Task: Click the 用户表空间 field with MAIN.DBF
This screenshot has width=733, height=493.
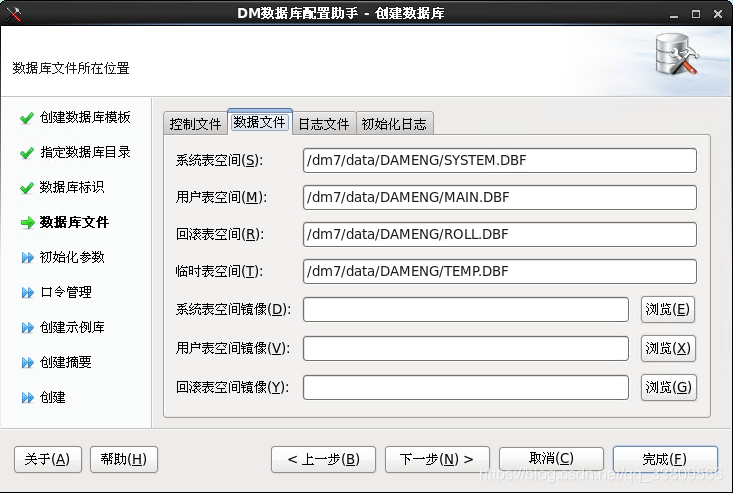Action: click(x=500, y=198)
